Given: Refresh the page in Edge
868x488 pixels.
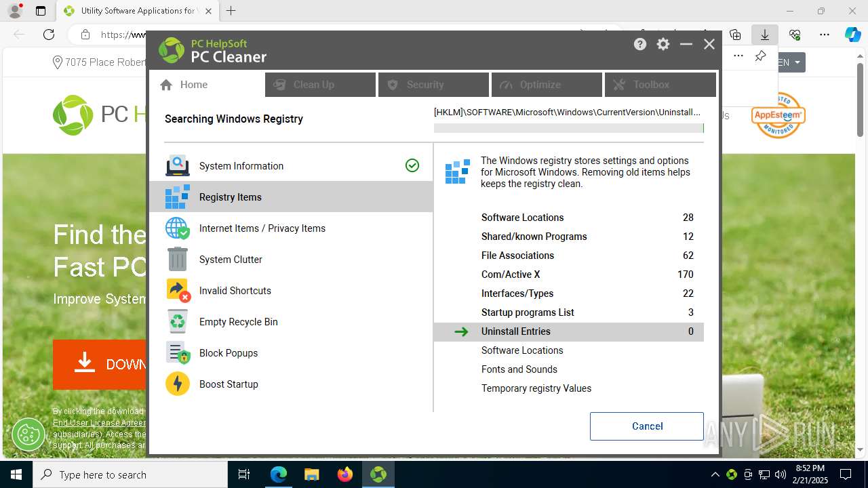Looking at the screenshot, I should pos(49,35).
